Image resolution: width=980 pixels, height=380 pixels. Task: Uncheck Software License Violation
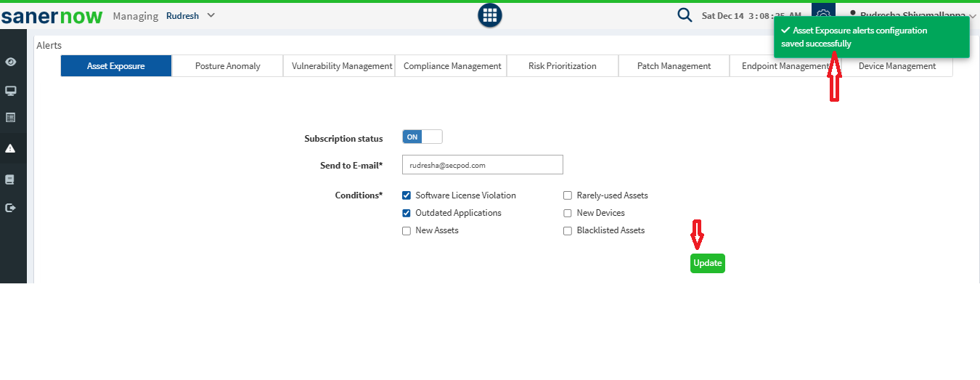[x=407, y=195]
